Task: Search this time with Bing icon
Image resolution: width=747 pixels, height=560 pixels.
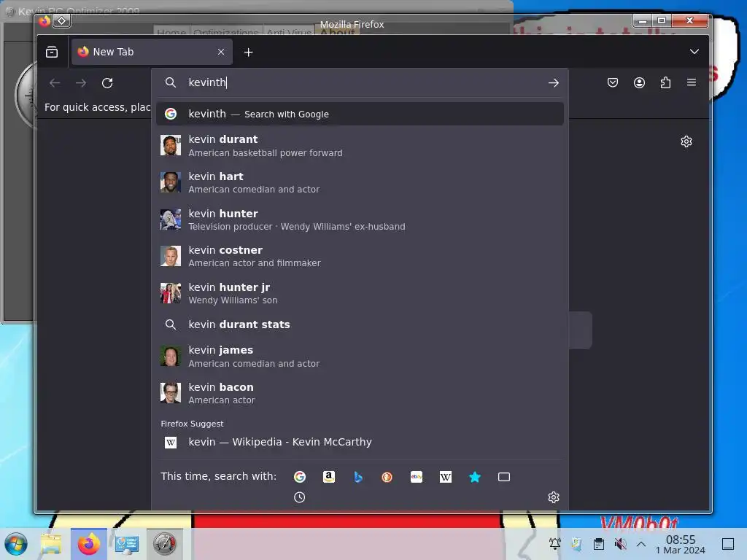Action: [358, 477]
